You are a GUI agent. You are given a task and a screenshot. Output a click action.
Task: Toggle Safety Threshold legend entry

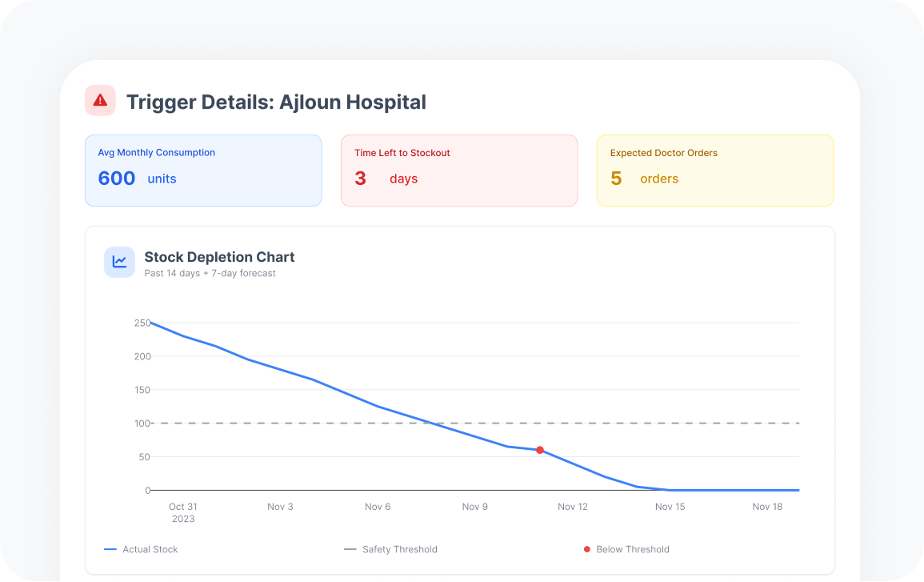pos(391,549)
